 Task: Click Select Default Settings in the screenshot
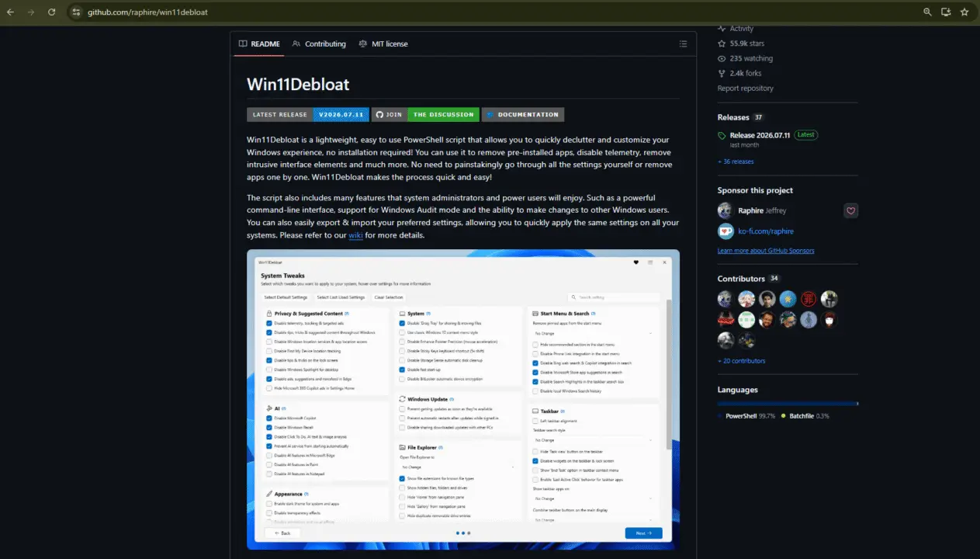(x=286, y=297)
